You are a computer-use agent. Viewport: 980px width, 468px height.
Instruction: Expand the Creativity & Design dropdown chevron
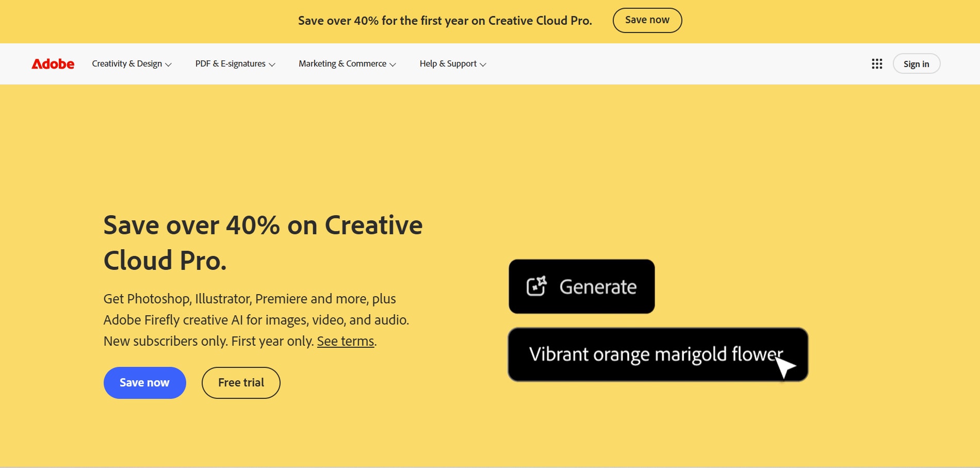(x=169, y=64)
